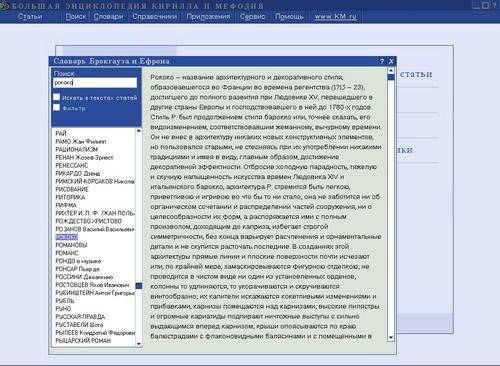
Task: Open the 'Словари' menu
Action: 108,17
